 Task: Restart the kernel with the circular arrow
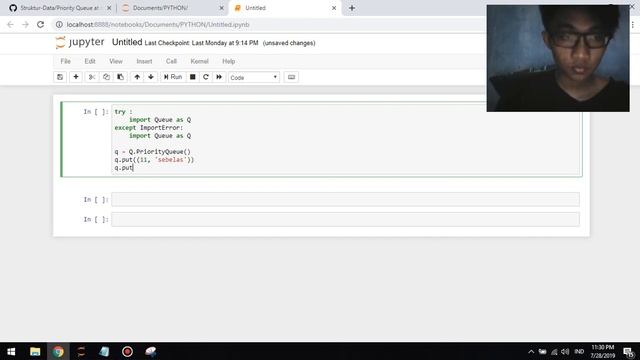coord(206,77)
